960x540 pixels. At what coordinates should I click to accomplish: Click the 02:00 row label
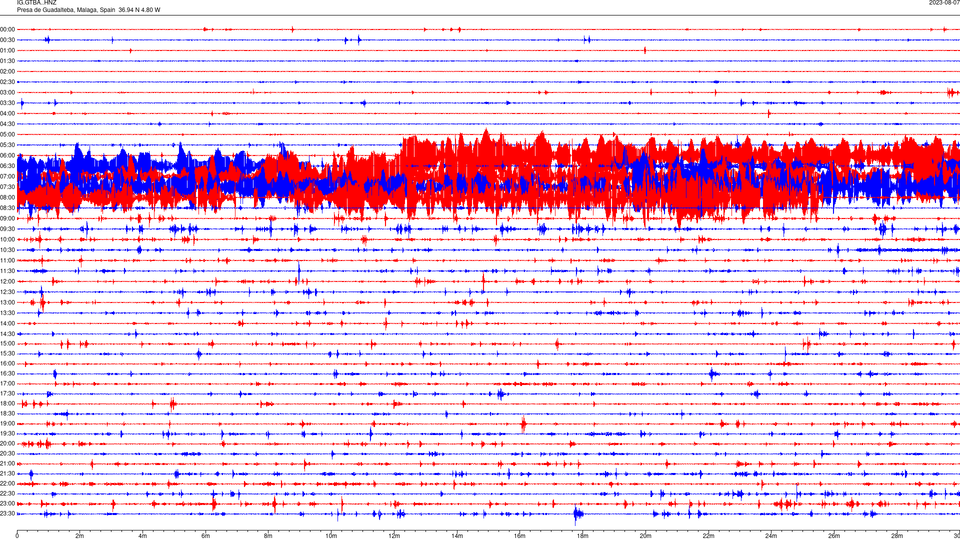click(7, 72)
